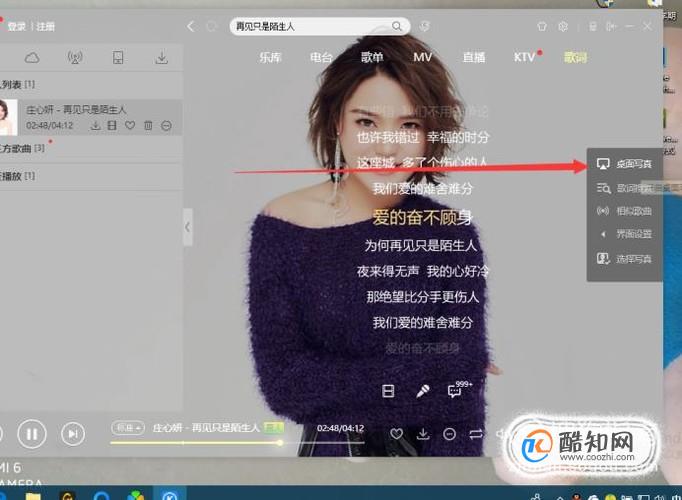The image size is (682, 500).
Task: Click the microphone icon below the lyrics
Action: click(422, 391)
